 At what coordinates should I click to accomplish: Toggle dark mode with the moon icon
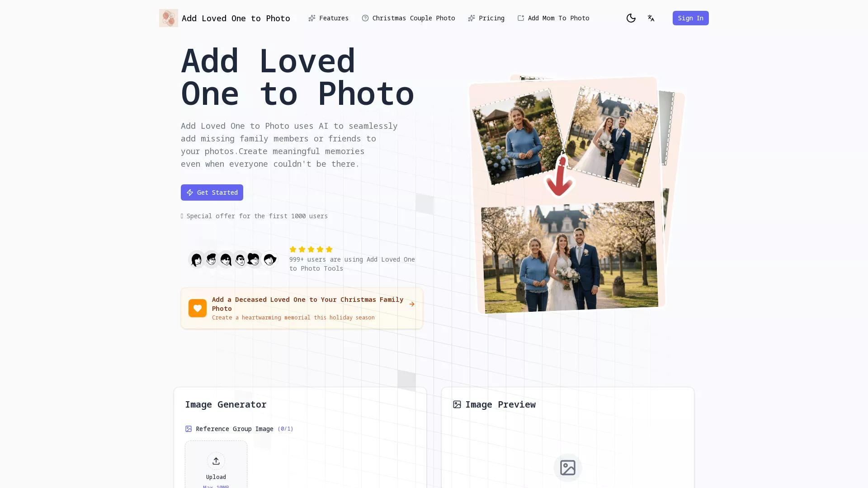[631, 18]
